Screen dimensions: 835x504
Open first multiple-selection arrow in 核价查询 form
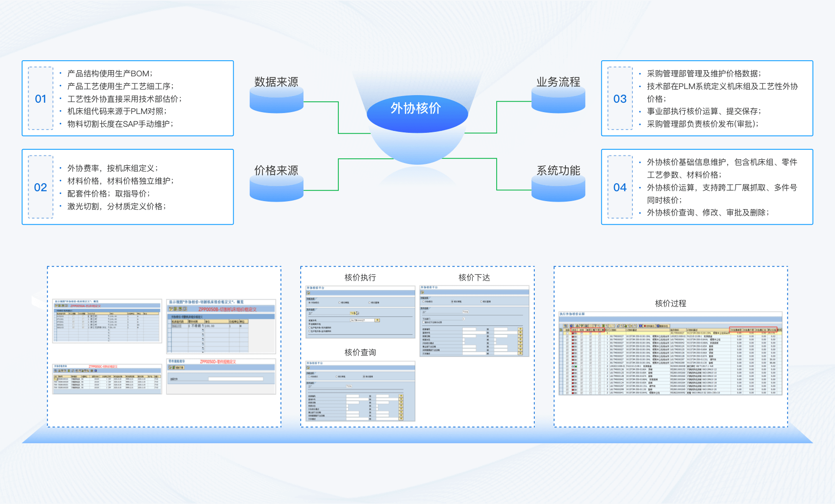click(x=401, y=396)
